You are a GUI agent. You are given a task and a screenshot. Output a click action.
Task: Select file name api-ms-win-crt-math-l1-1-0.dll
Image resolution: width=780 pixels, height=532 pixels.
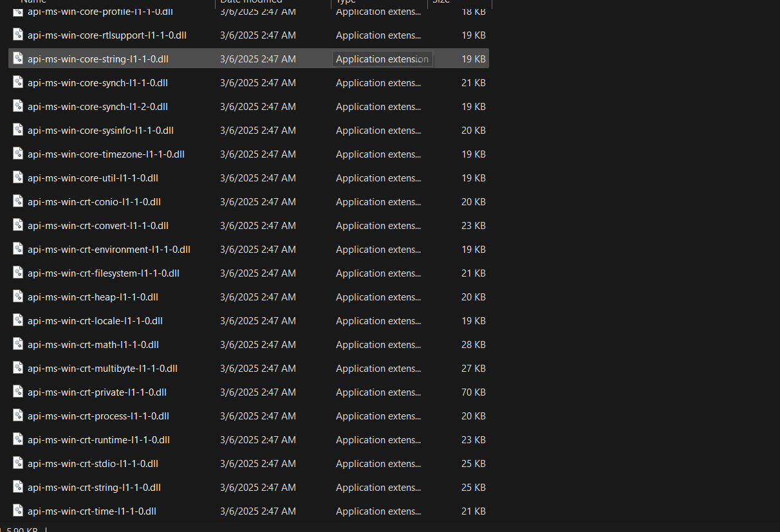[93, 345]
